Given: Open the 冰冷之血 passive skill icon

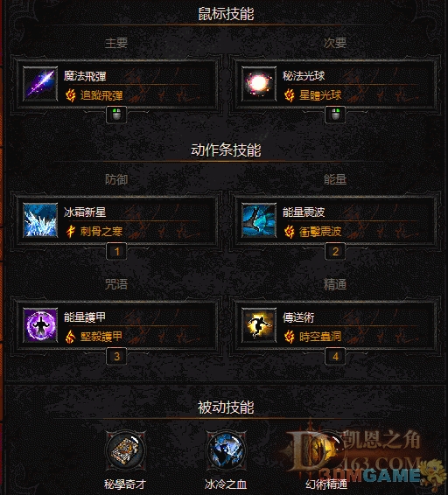Looking at the screenshot, I should click(x=226, y=450).
